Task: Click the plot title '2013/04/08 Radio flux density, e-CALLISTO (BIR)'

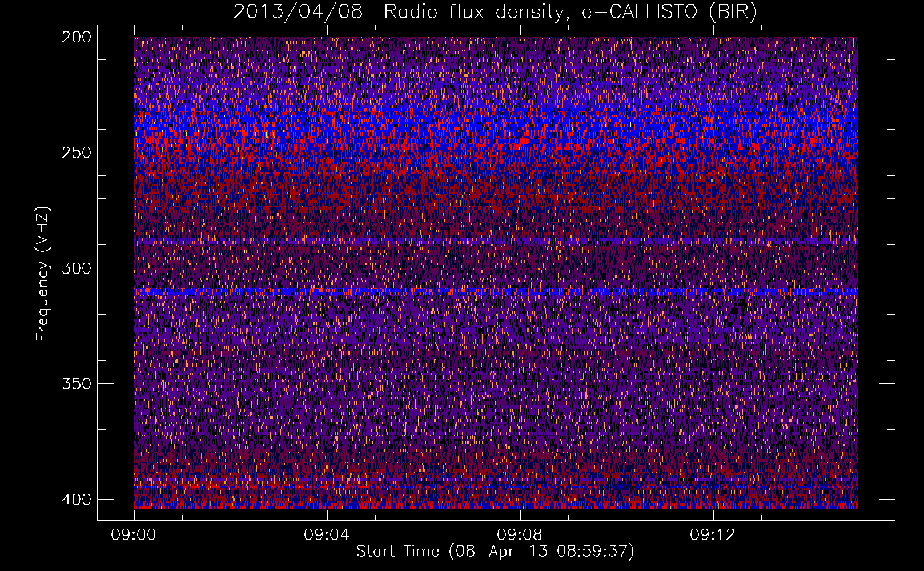Action: click(x=495, y=12)
